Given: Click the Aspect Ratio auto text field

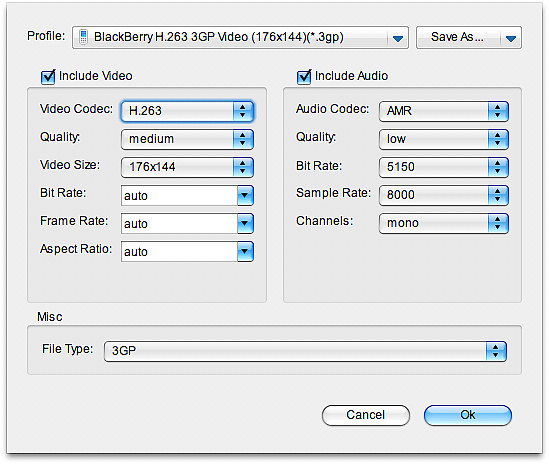Looking at the screenshot, I should (179, 251).
